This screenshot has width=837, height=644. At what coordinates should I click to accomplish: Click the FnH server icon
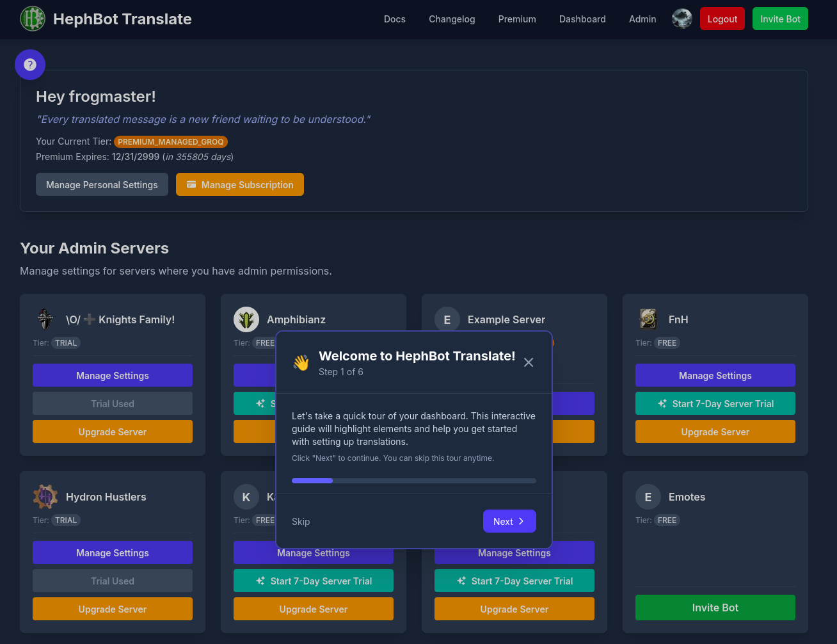648,319
